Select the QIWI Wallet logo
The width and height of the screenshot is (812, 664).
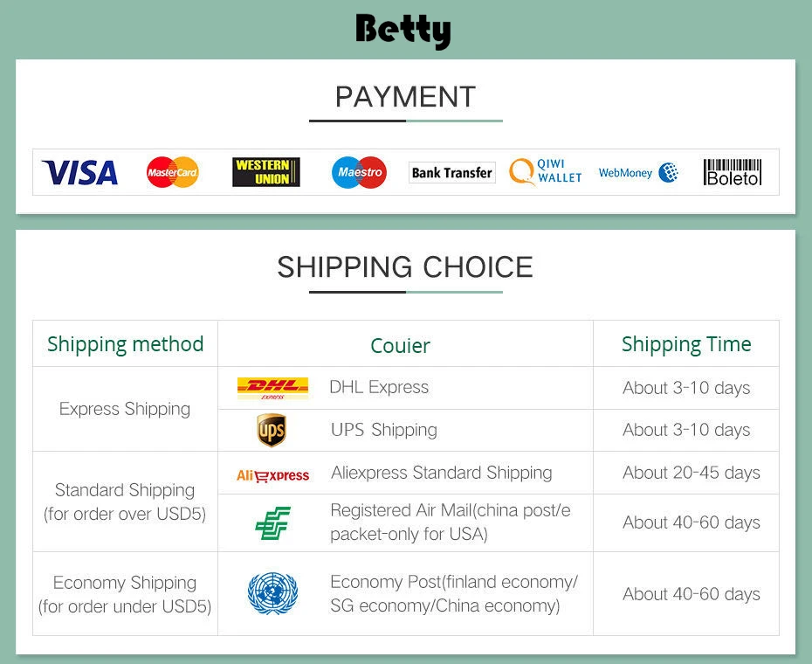point(546,171)
